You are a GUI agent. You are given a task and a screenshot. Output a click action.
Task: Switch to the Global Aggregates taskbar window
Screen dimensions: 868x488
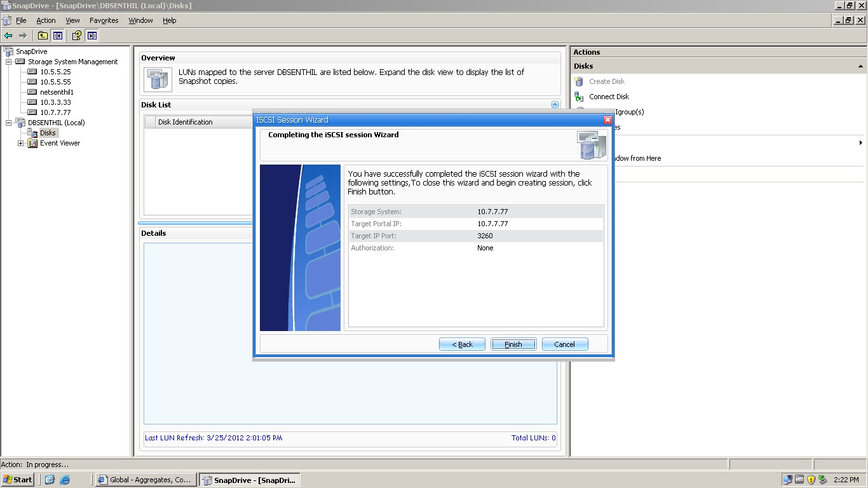pyautogui.click(x=146, y=480)
